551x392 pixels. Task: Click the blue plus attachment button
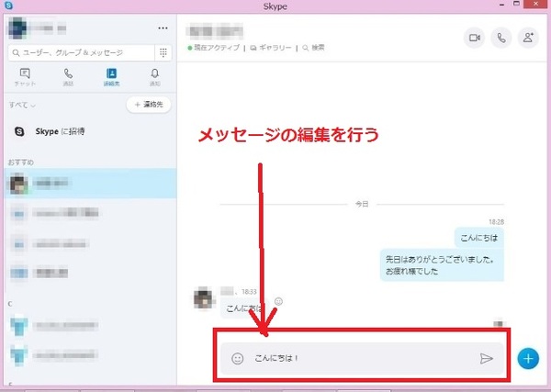(x=528, y=358)
